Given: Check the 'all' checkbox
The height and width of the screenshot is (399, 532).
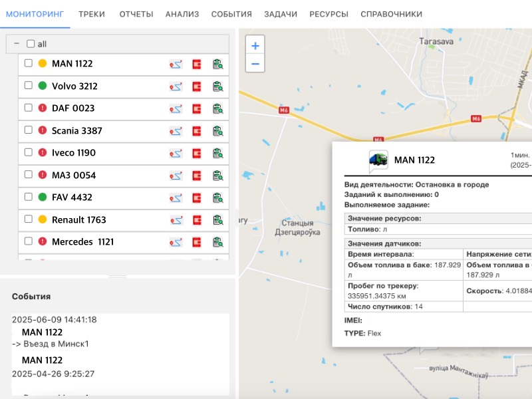Looking at the screenshot, I should coord(30,43).
